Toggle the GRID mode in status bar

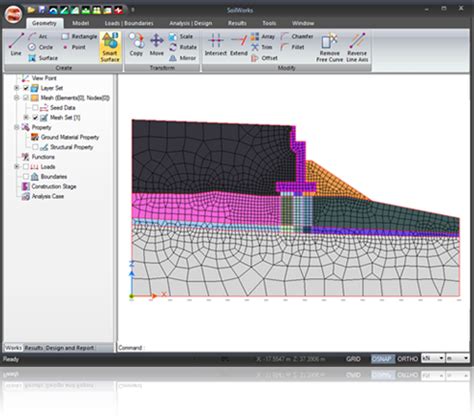click(353, 359)
